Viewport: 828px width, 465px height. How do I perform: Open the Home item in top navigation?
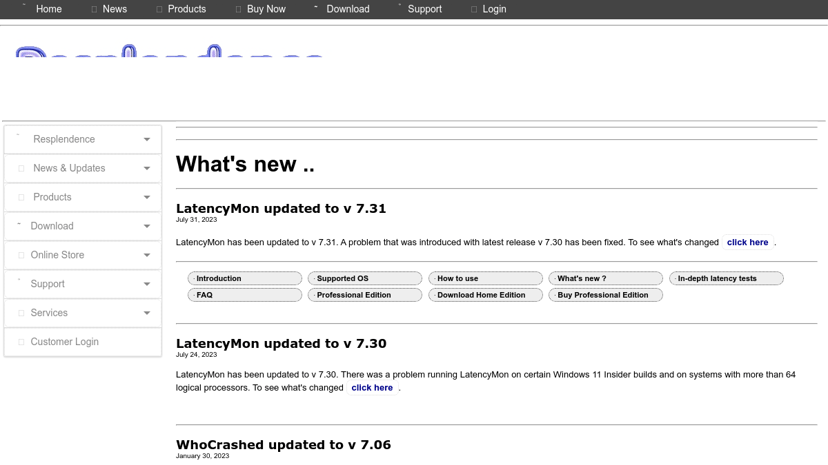pyautogui.click(x=49, y=9)
